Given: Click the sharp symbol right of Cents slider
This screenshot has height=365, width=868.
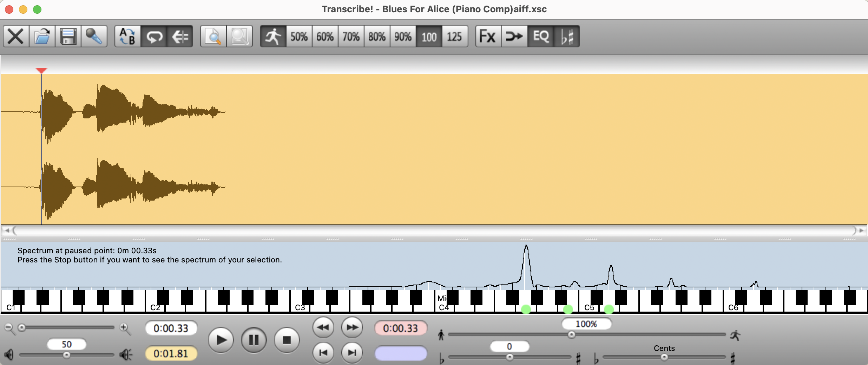Looking at the screenshot, I should tap(732, 359).
